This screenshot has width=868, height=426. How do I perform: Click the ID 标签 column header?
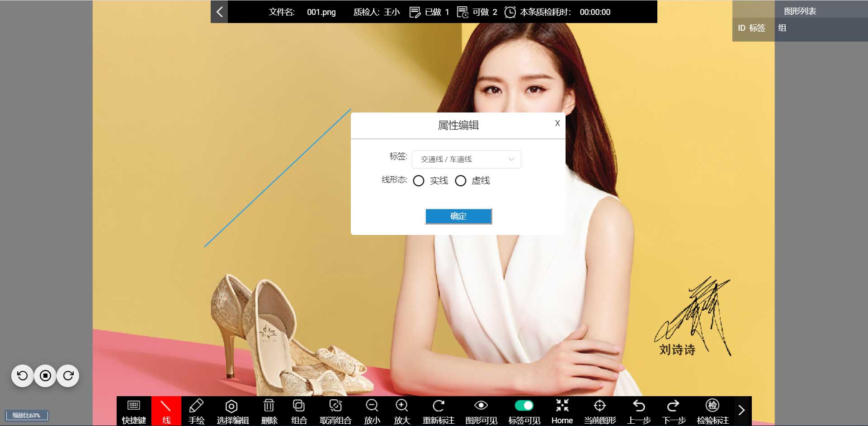pyautogui.click(x=751, y=28)
